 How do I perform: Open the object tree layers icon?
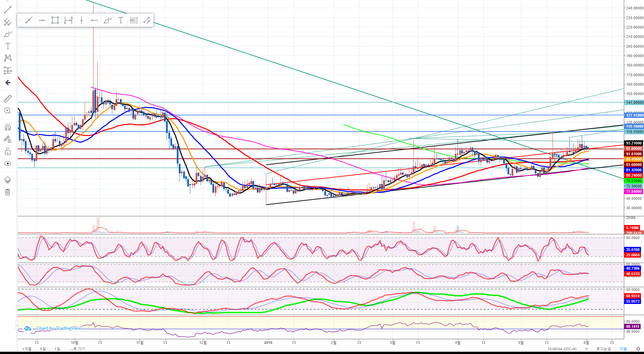(8, 180)
